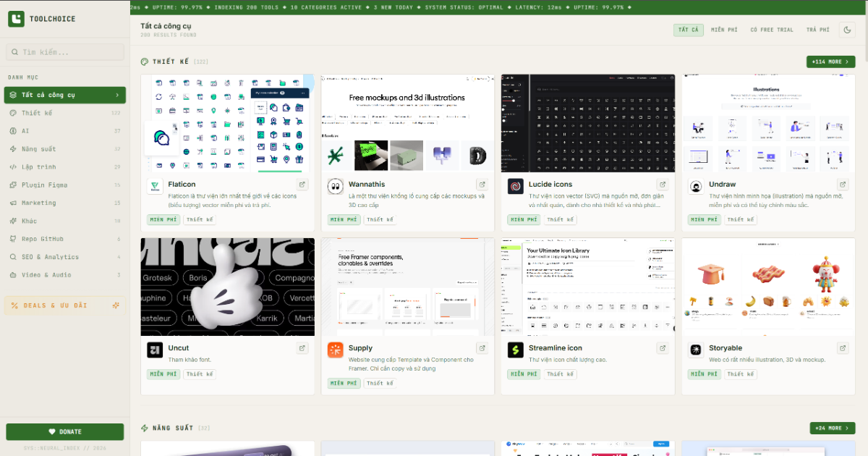Image resolution: width=868 pixels, height=456 pixels.
Task: Click the Uncut logo icon
Action: pos(155,350)
